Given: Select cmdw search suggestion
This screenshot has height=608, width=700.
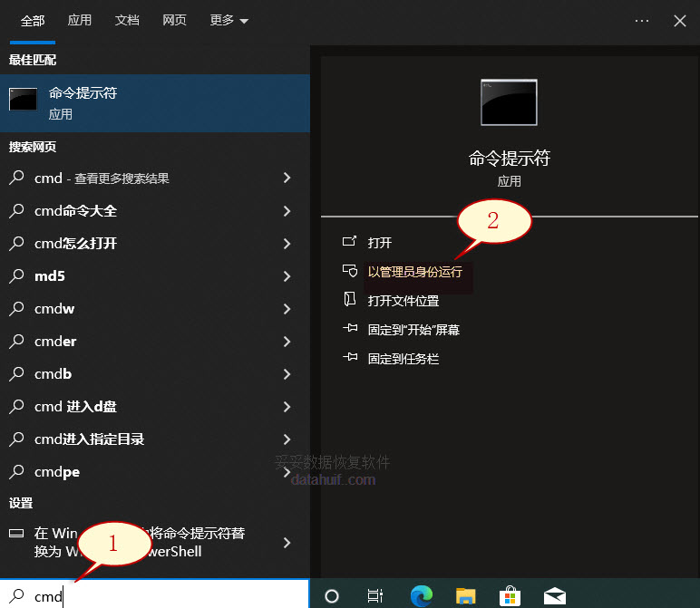Looking at the screenshot, I should click(155, 308).
